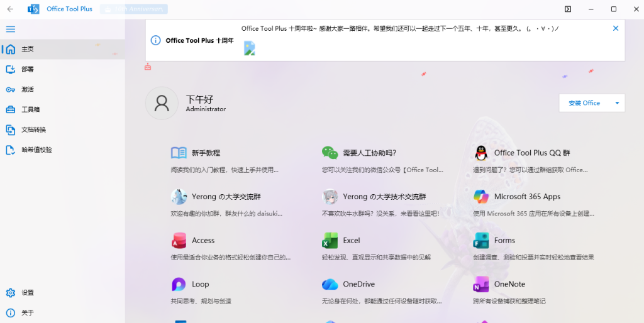Open the 需要人工协助吗? link
The image size is (644, 323).
369,153
